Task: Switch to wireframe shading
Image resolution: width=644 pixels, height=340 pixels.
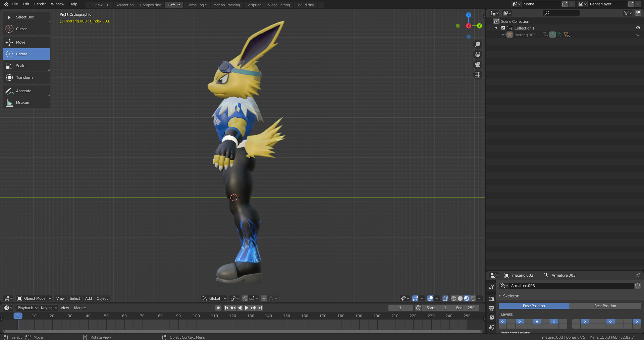Action: 454,298
